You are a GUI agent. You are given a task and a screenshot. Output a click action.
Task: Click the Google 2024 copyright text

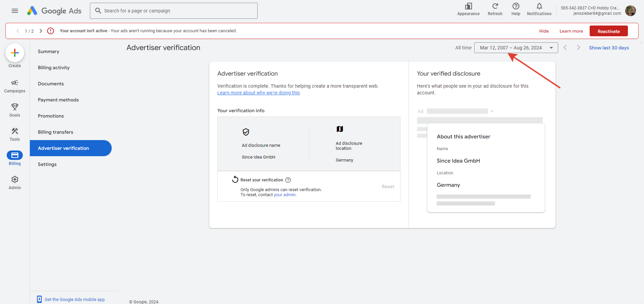point(144,302)
